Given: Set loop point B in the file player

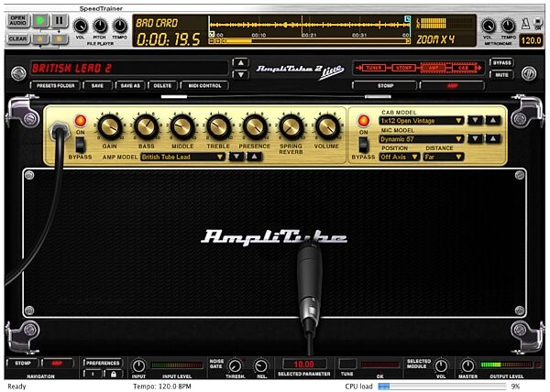Looking at the screenshot, I should [60, 38].
